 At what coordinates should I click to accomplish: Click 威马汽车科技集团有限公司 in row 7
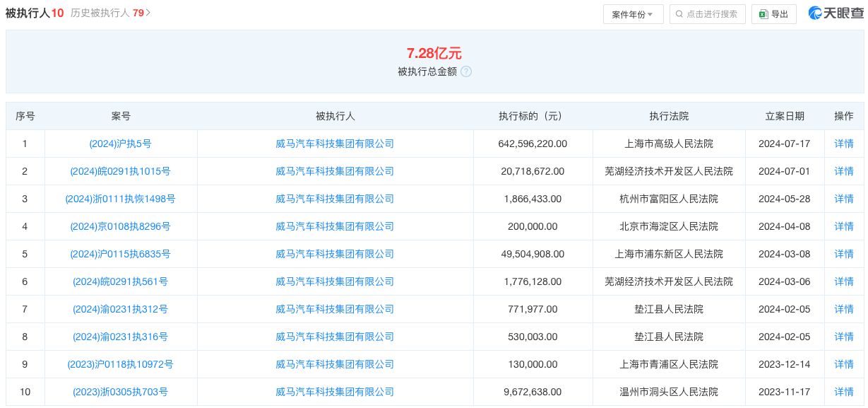pyautogui.click(x=335, y=309)
